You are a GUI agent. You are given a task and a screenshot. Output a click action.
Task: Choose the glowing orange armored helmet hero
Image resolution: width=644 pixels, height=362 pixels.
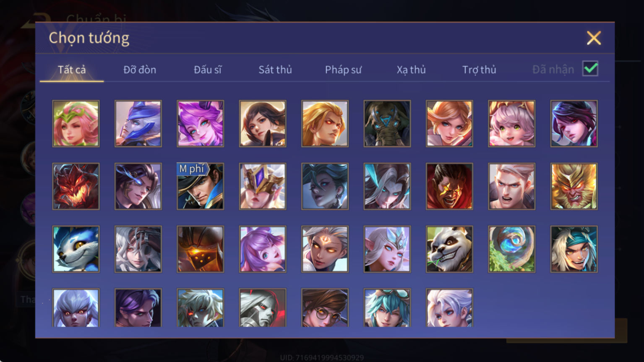coord(201,249)
